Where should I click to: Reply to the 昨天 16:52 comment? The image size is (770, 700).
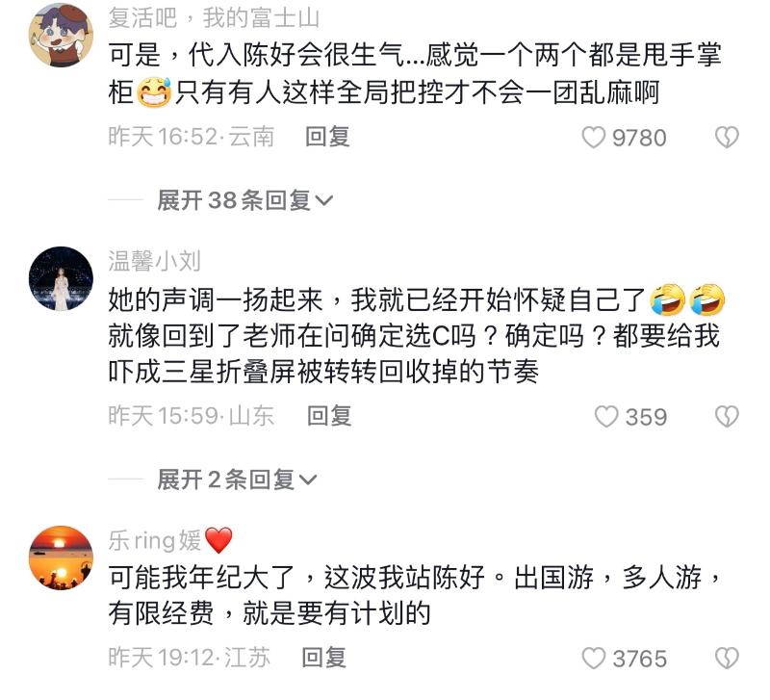[x=327, y=137]
